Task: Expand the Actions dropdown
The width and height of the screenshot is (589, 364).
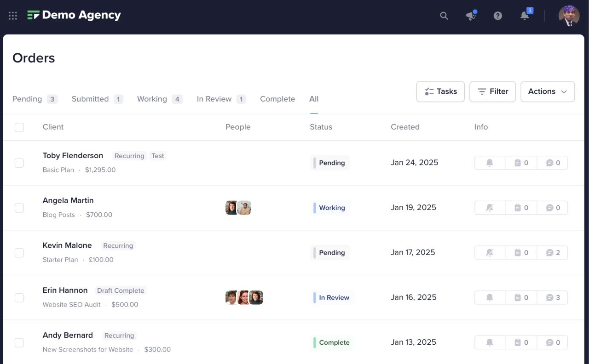Action: (x=548, y=91)
